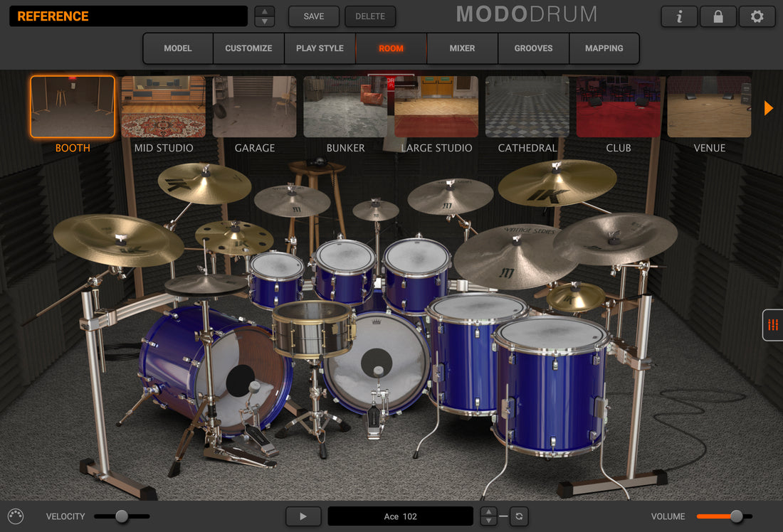Select the ROOM tab
This screenshot has width=783, height=532.
[391, 48]
